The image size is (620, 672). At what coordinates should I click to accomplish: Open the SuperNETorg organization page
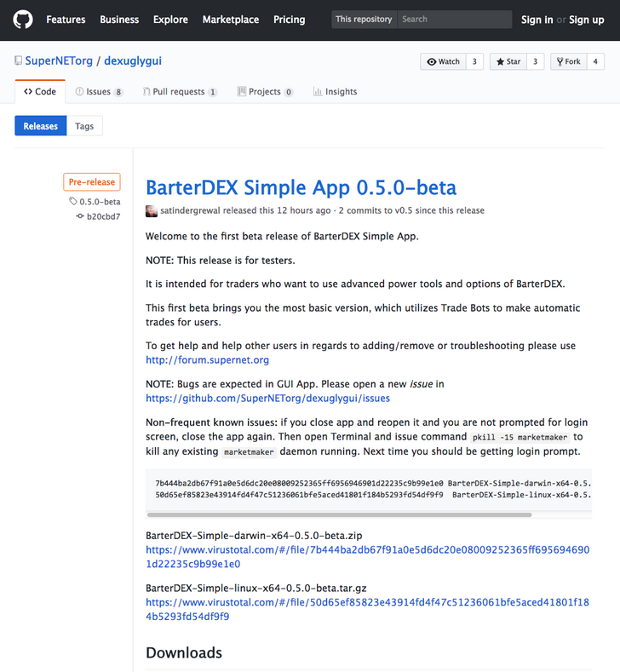point(59,60)
